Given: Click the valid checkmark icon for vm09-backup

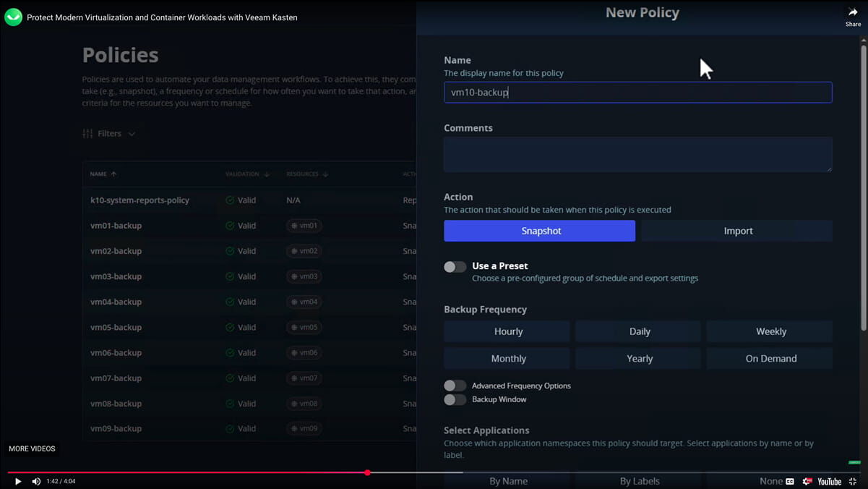Looking at the screenshot, I should 230,429.
